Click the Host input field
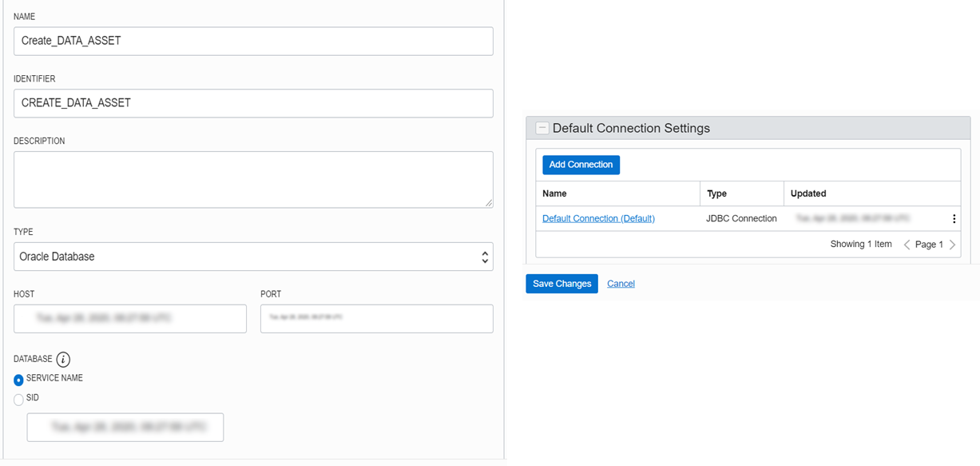Screen dimensions: 980x466 tap(130, 318)
